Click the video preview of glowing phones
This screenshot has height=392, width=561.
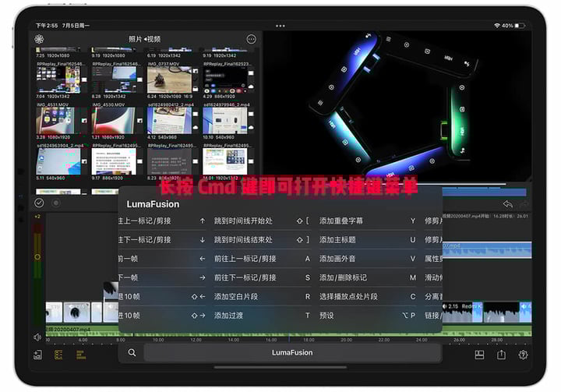point(397,106)
